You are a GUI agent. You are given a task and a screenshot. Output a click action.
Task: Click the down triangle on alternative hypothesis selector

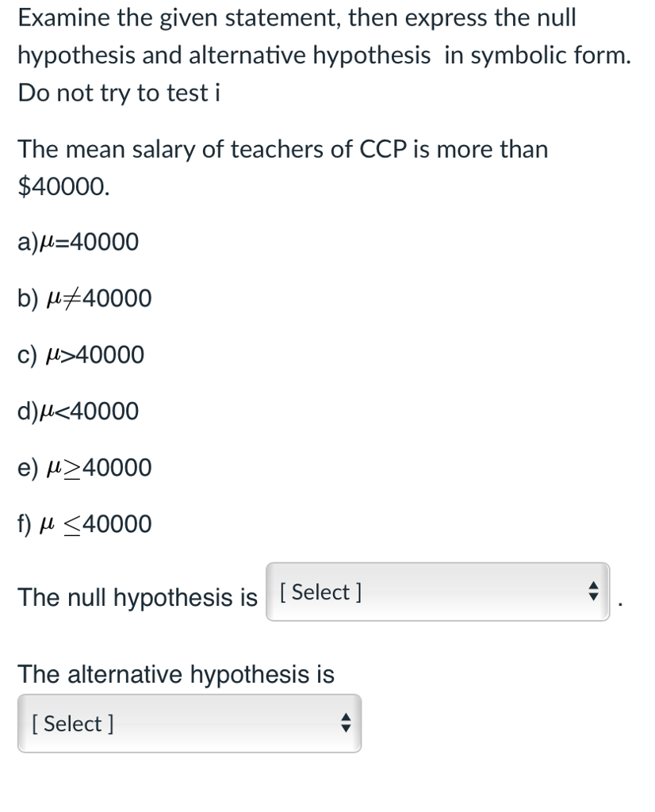pos(346,728)
